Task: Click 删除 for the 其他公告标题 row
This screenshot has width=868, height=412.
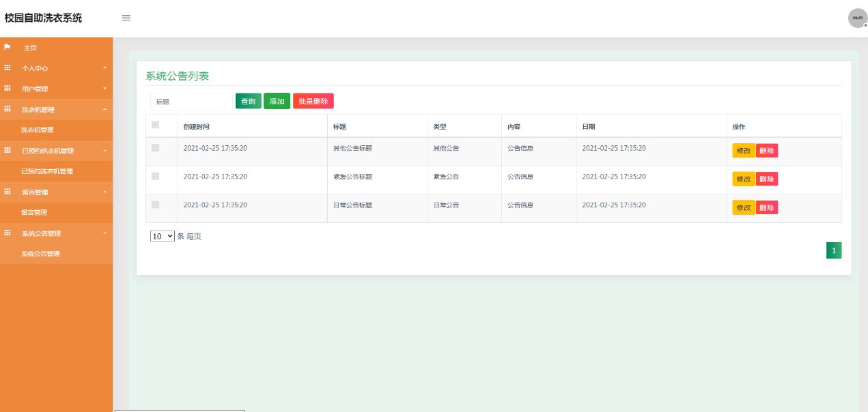Action: tap(767, 151)
